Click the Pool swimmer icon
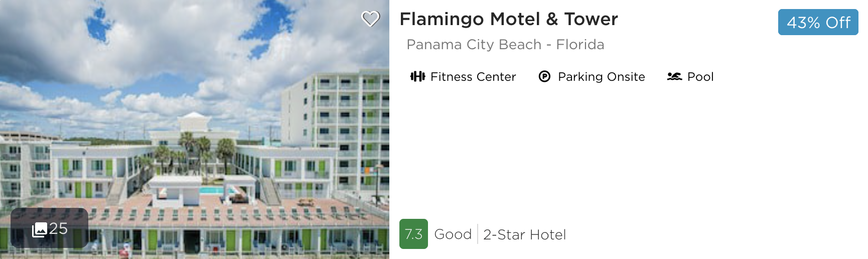Viewport: 868px width, 259px height. click(x=674, y=76)
